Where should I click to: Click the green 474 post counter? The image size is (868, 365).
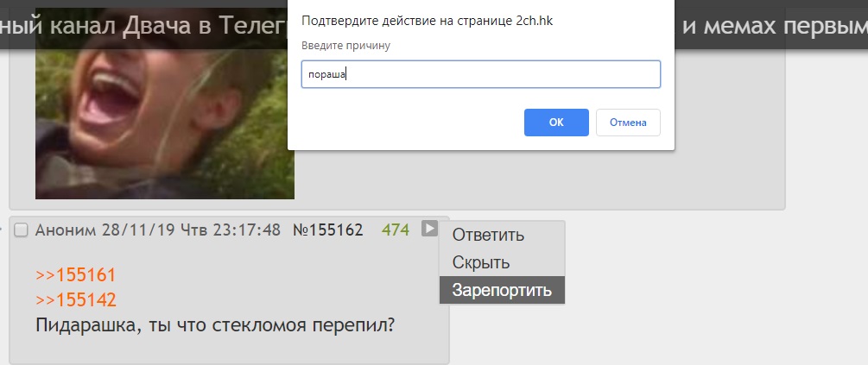(396, 230)
